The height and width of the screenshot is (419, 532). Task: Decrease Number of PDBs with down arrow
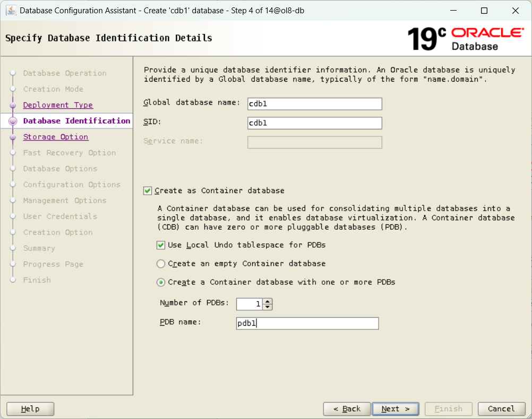pos(268,307)
